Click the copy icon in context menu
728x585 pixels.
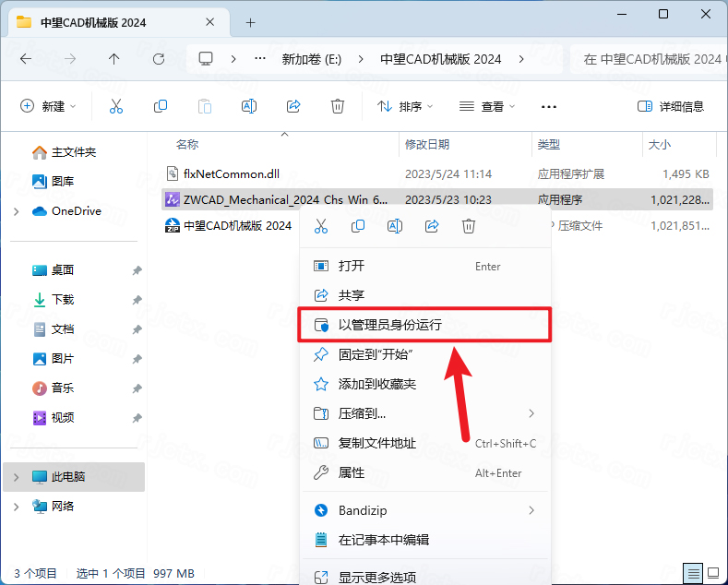[358, 226]
